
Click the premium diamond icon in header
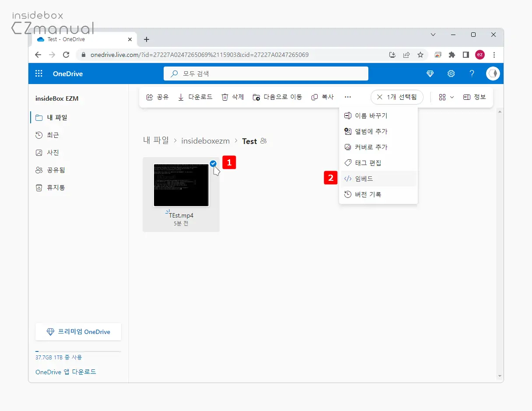[430, 74]
